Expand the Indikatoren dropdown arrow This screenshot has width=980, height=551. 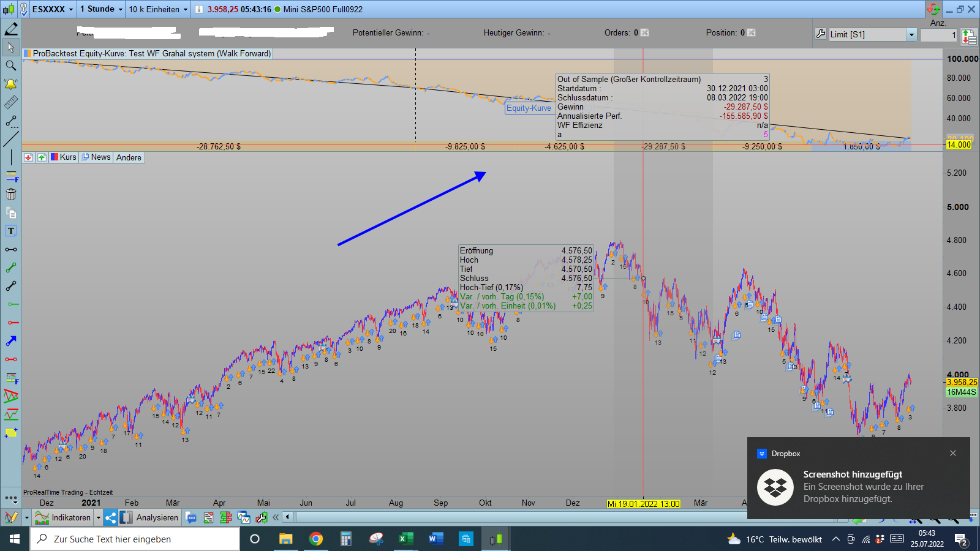98,517
